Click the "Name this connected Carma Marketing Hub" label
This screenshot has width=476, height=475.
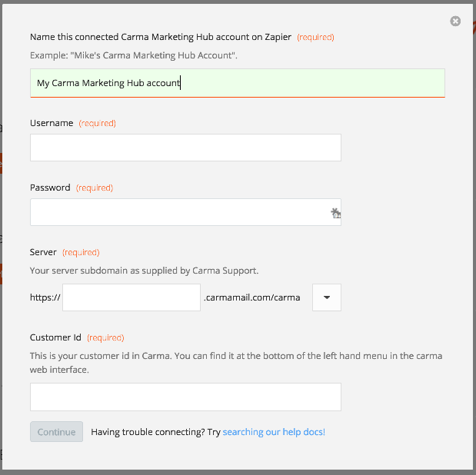pyautogui.click(x=161, y=37)
